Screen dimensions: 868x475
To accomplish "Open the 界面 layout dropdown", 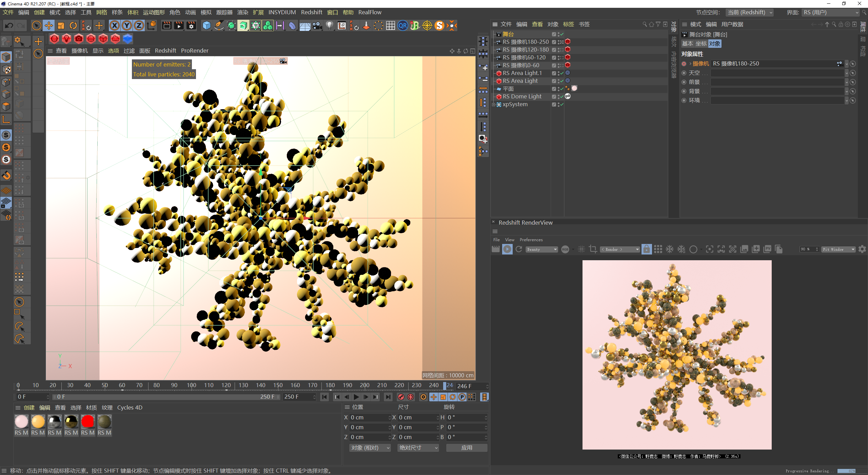I will pos(831,13).
